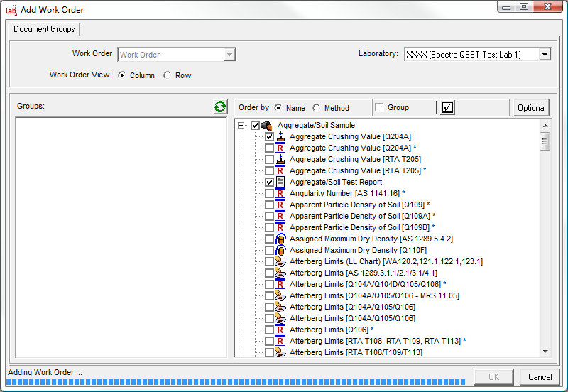Uncheck Aggregate Crushing Value [Q204A] checkbox
The width and height of the screenshot is (568, 392).
(x=269, y=136)
